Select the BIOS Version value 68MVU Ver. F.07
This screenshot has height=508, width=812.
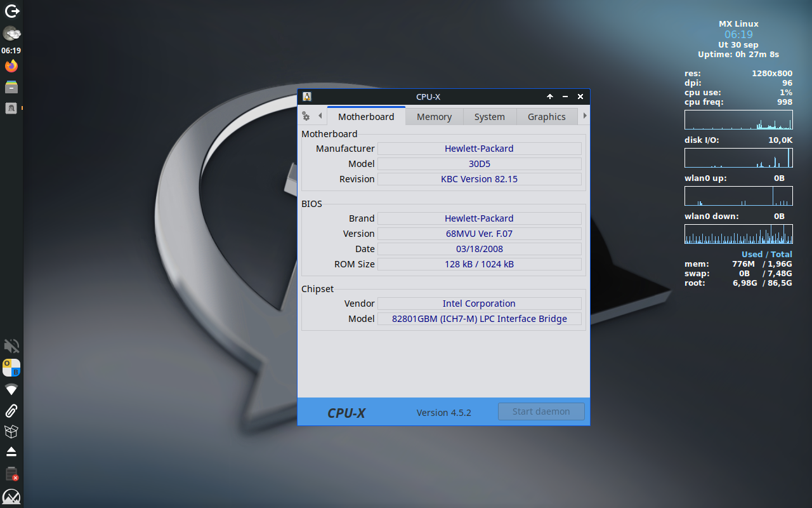point(480,234)
